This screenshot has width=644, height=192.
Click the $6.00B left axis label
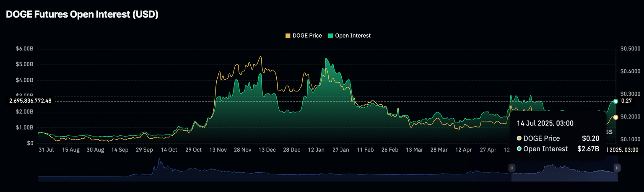click(x=24, y=49)
